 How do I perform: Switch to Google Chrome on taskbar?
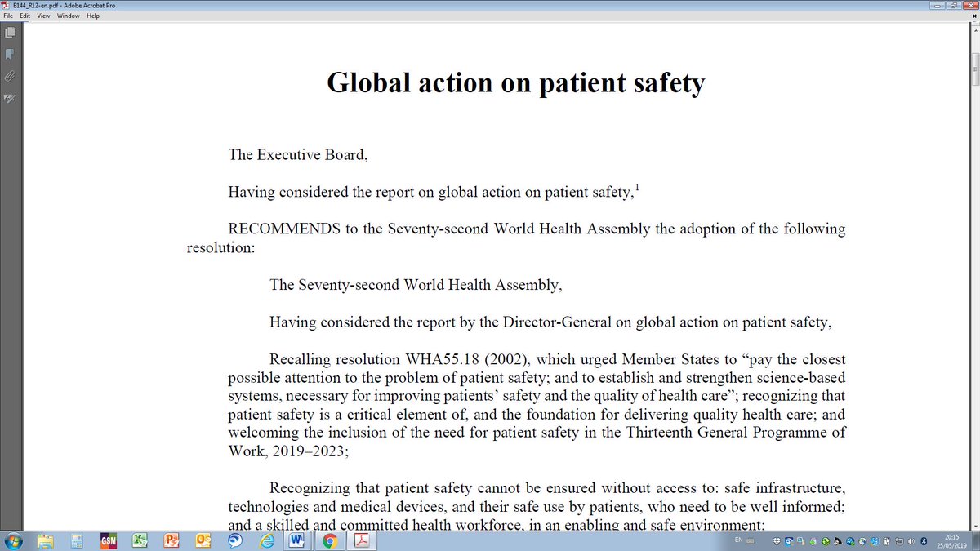coord(330,541)
